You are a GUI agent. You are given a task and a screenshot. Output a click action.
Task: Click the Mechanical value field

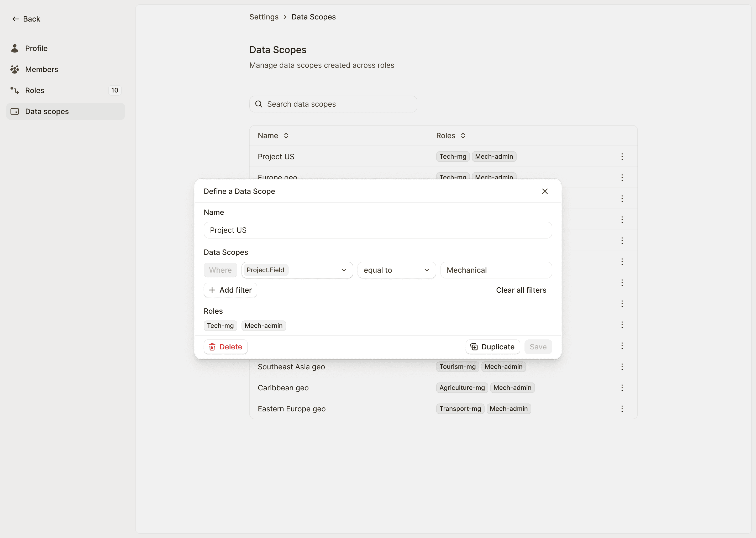(496, 270)
